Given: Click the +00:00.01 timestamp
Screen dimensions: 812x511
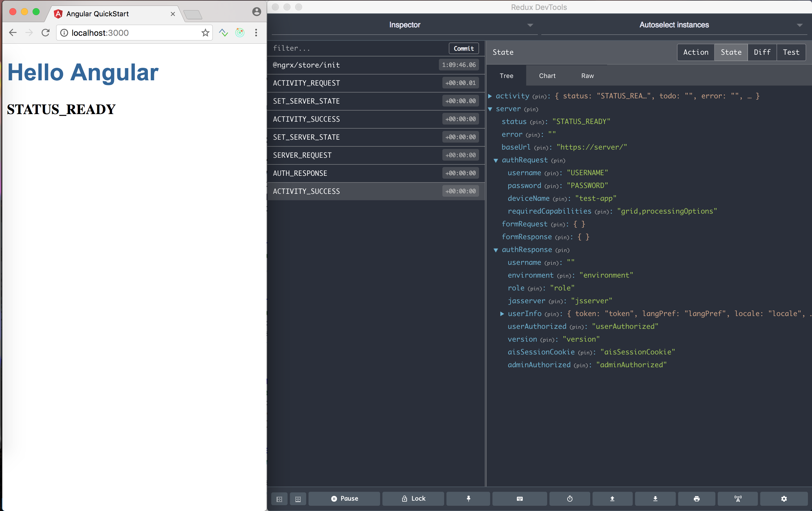Looking at the screenshot, I should [460, 83].
